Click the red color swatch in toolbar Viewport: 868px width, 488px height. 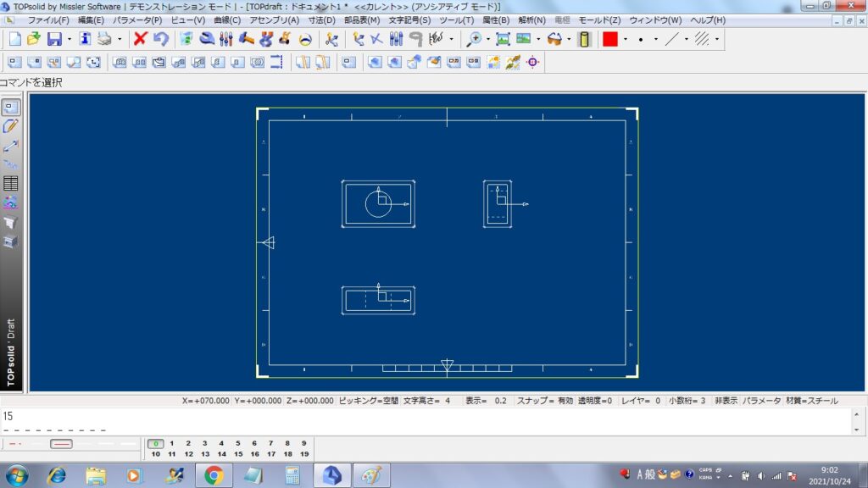(x=610, y=39)
